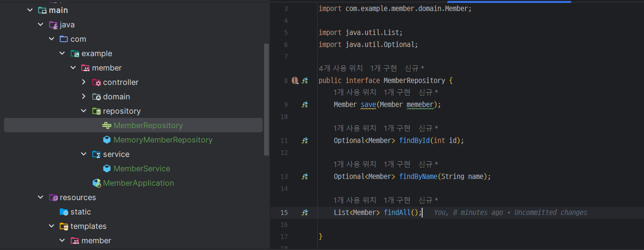The width and height of the screenshot is (644, 250).
Task: Collapse the templates folder
Action: coord(51,226)
